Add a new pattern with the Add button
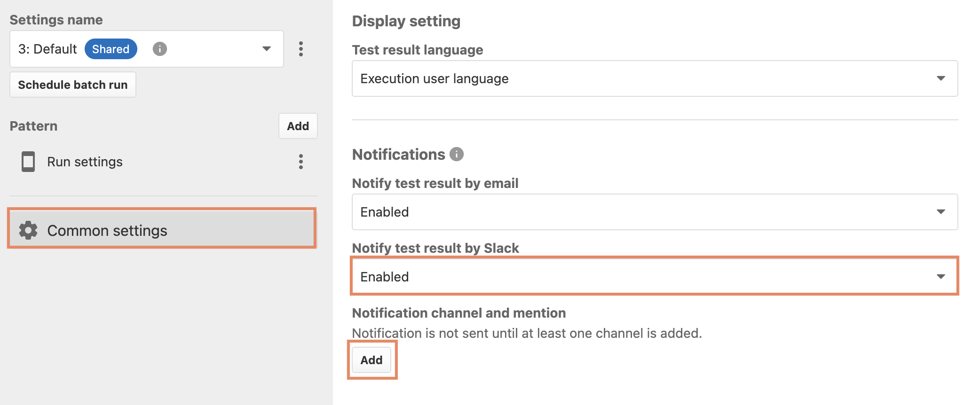 (298, 126)
